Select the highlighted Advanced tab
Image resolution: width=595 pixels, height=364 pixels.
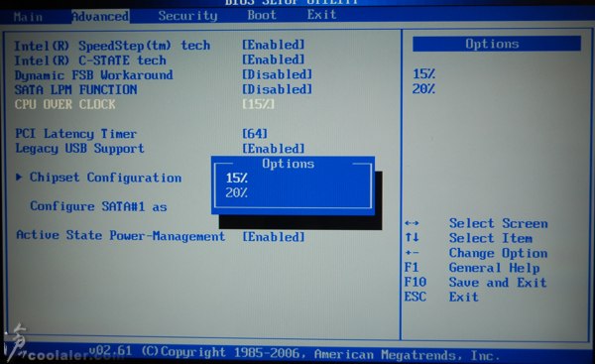pos(100,16)
